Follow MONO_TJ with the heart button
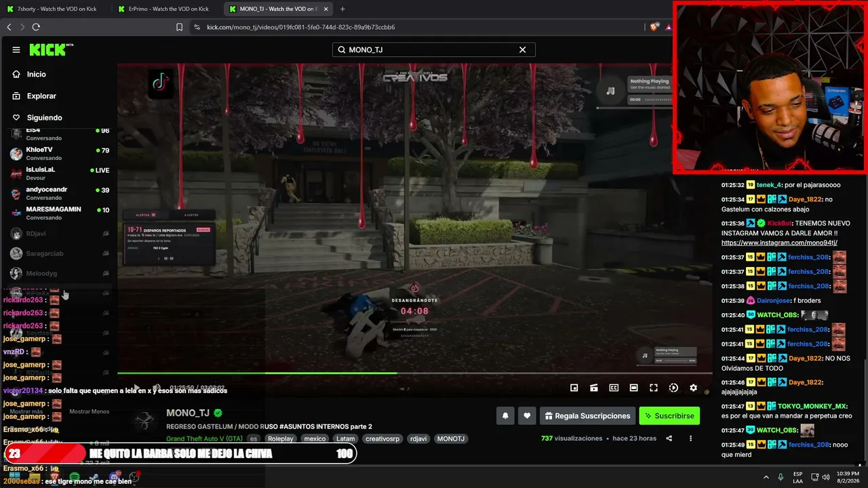The image size is (868, 488). pyautogui.click(x=527, y=415)
